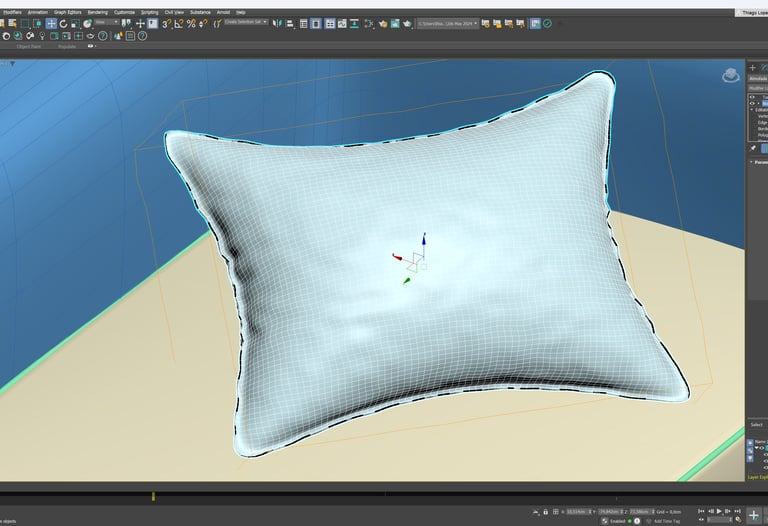Open the Graph Editors menu
Image resolution: width=768 pixels, height=526 pixels.
click(67, 12)
